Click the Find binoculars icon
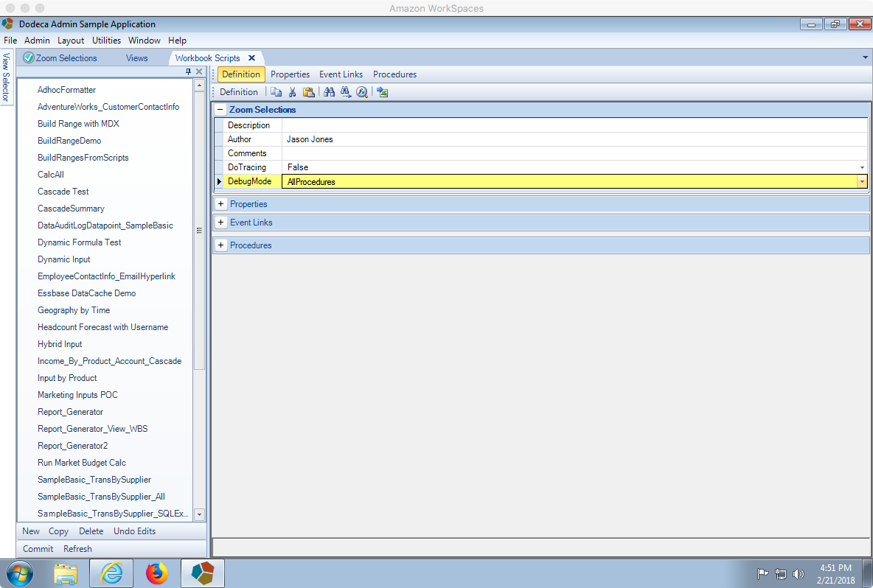 (x=329, y=92)
